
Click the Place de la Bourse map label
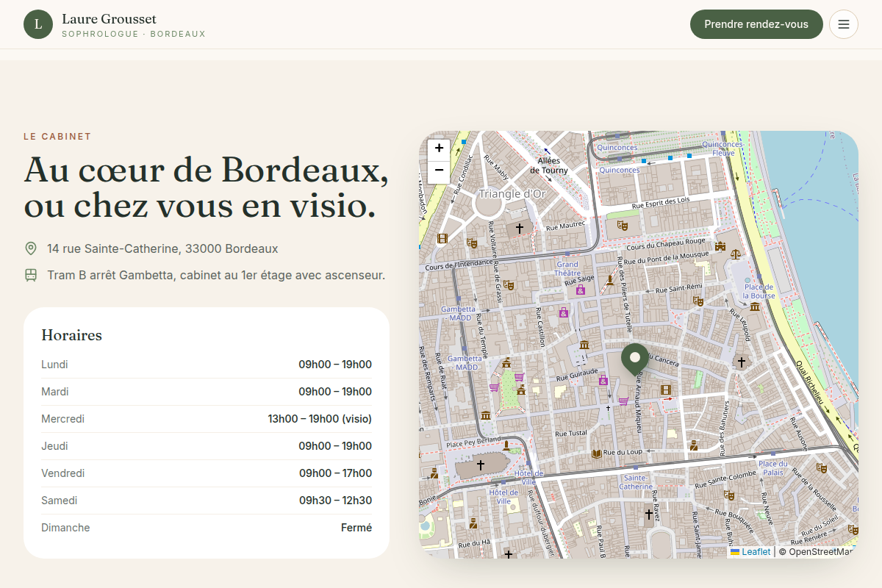759,291
